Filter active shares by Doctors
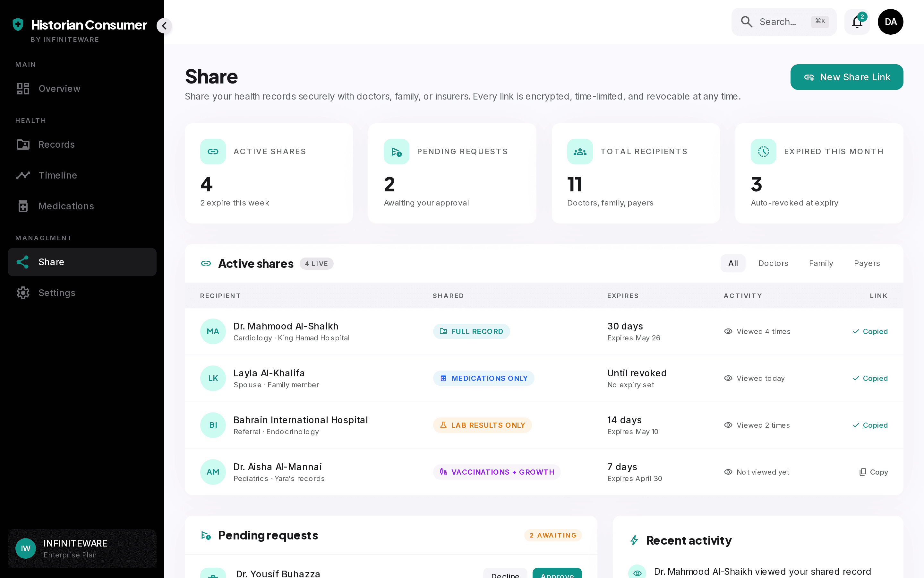Viewport: 924px width, 578px height. click(773, 263)
